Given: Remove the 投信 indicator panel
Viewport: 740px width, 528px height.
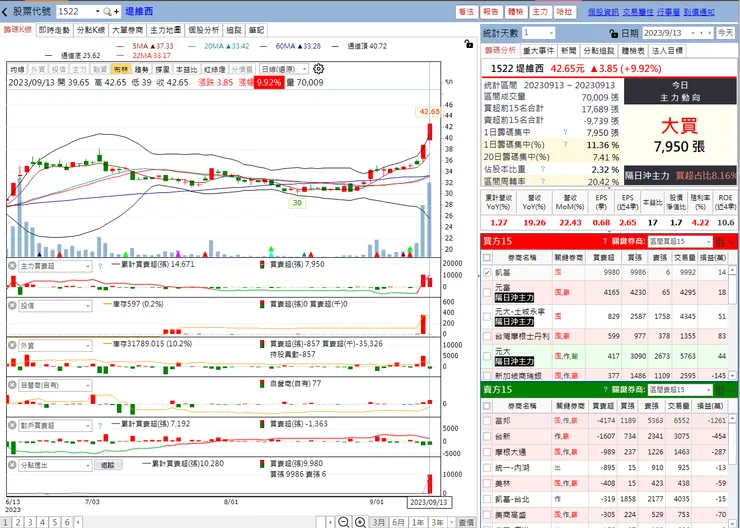Looking at the screenshot, I should tap(12, 306).
